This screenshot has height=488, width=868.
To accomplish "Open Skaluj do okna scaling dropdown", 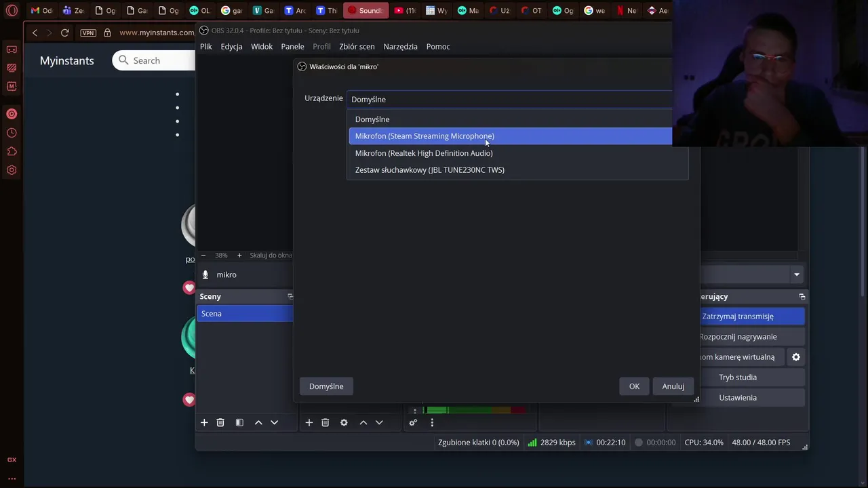I will 271,256.
